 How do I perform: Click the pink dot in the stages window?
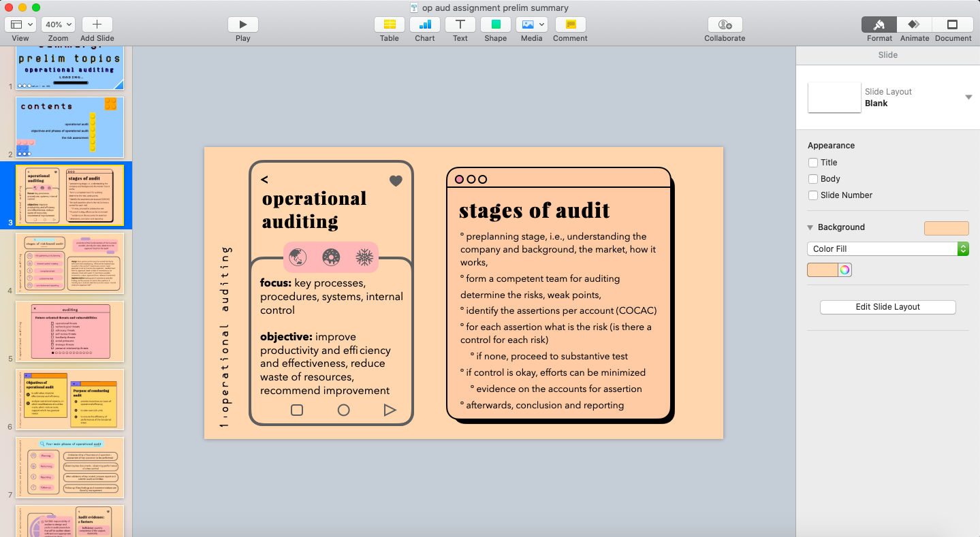[459, 180]
